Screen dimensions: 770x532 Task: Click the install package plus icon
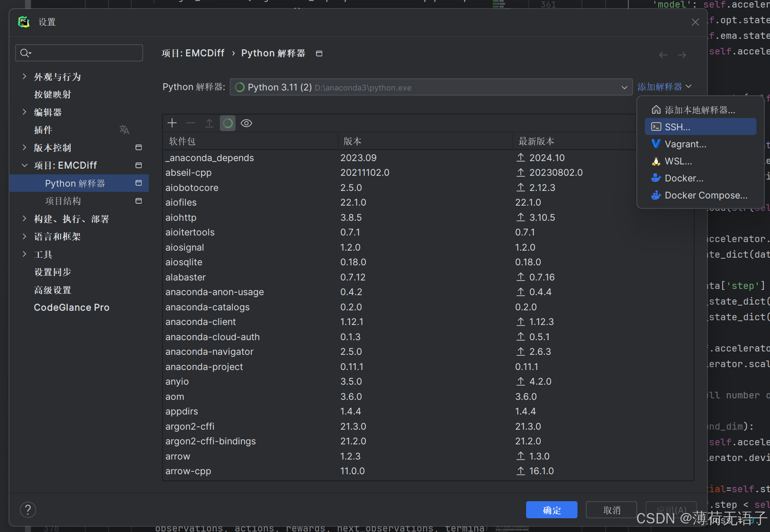coord(172,123)
